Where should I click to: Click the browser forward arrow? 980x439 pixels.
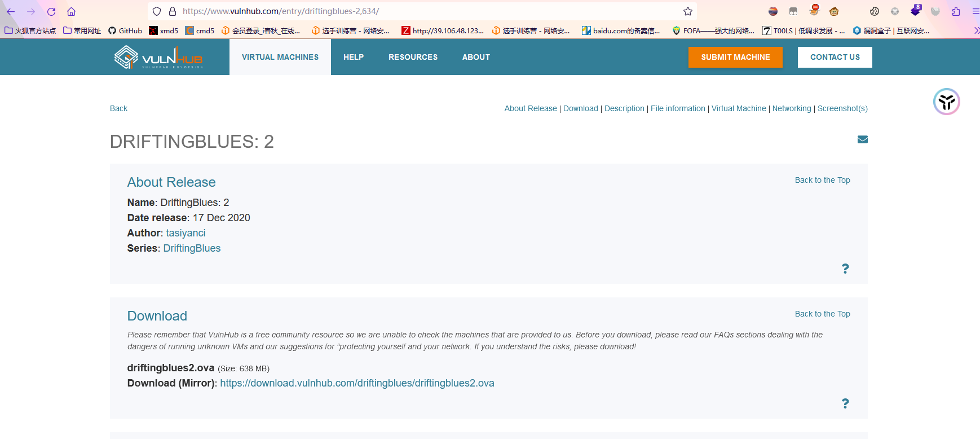tap(31, 11)
